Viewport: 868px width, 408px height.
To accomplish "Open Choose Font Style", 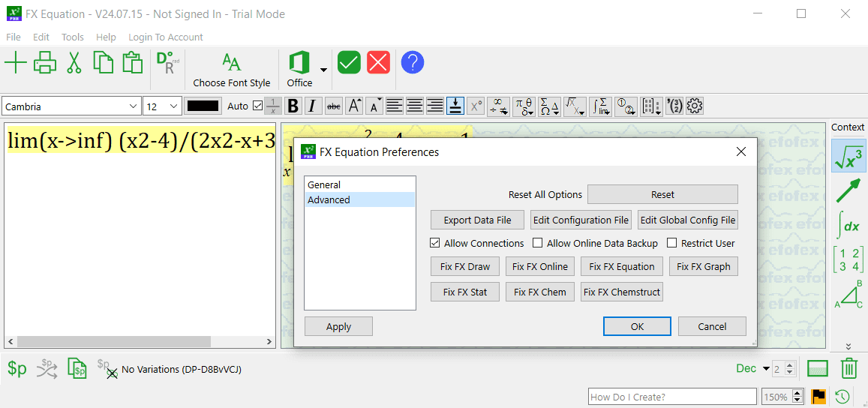I will [231, 70].
